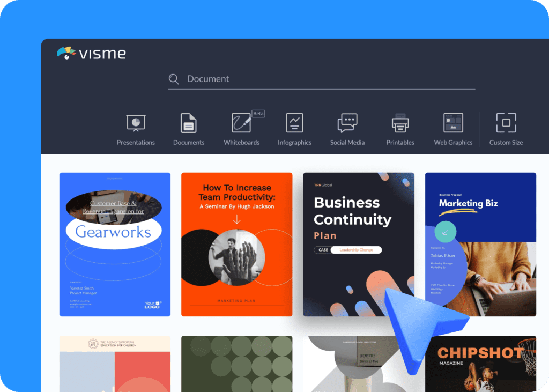
Task: Open the green circles pattern template
Action: [x=236, y=364]
